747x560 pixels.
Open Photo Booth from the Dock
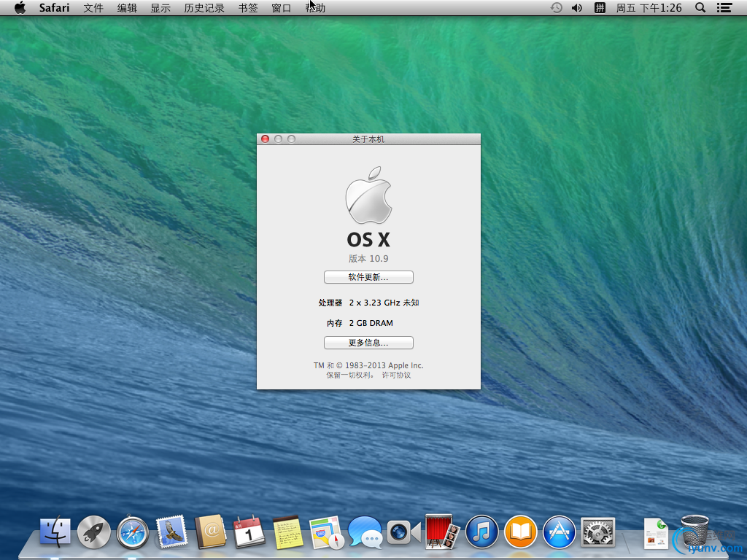(442, 532)
